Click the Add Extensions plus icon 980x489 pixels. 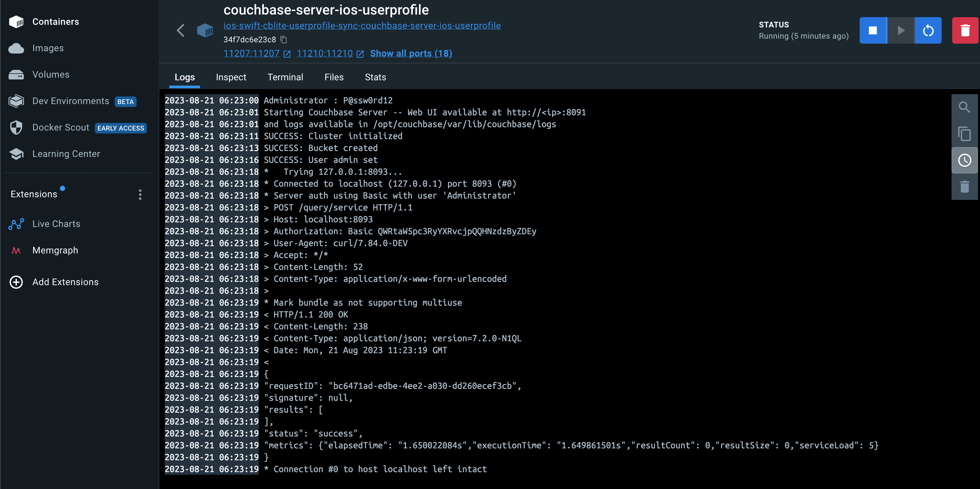(x=16, y=282)
